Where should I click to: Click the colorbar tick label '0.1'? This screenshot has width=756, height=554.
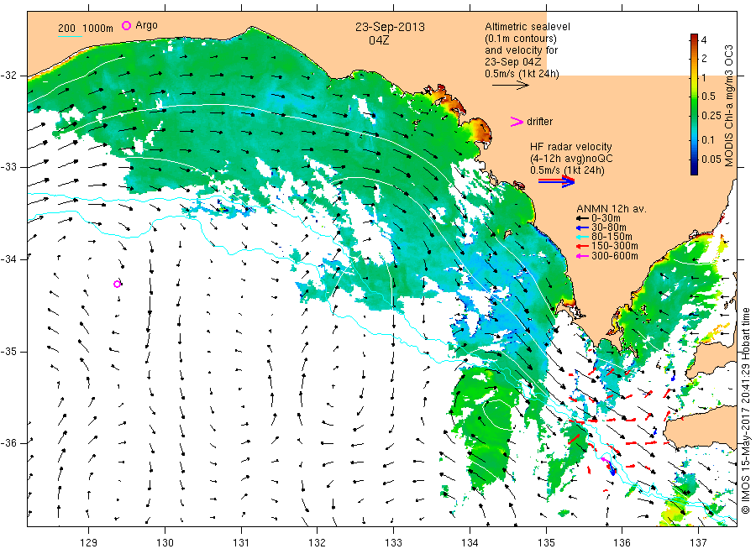coord(708,139)
